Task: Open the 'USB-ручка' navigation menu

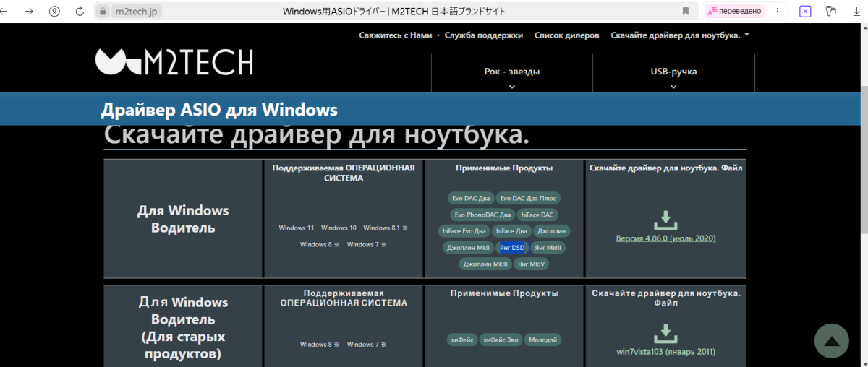Action: click(673, 72)
